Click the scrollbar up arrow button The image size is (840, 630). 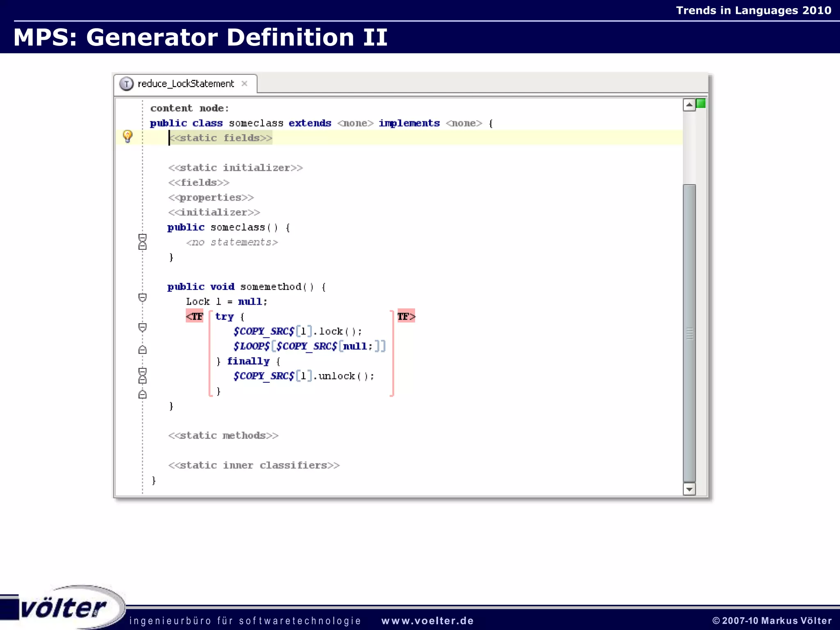tap(689, 105)
